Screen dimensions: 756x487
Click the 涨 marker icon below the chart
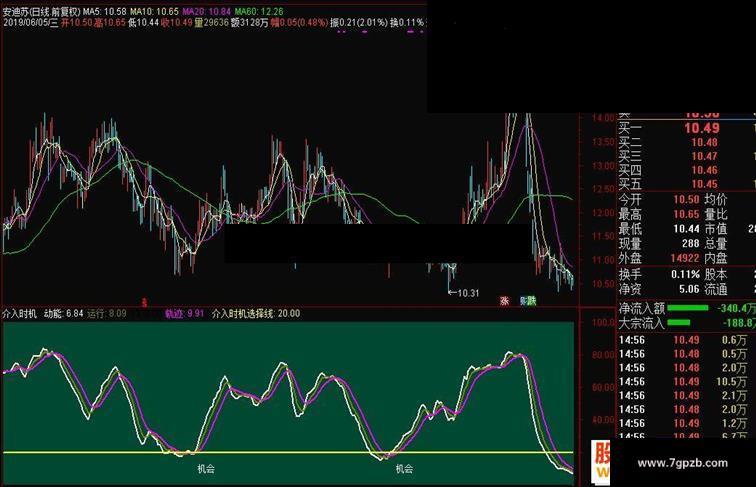pyautogui.click(x=504, y=301)
